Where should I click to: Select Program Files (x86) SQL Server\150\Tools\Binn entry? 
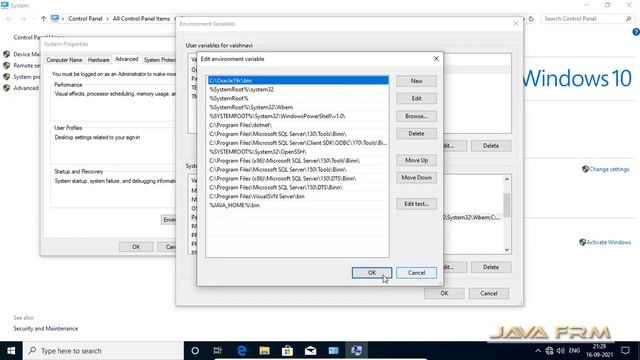[x=298, y=161]
